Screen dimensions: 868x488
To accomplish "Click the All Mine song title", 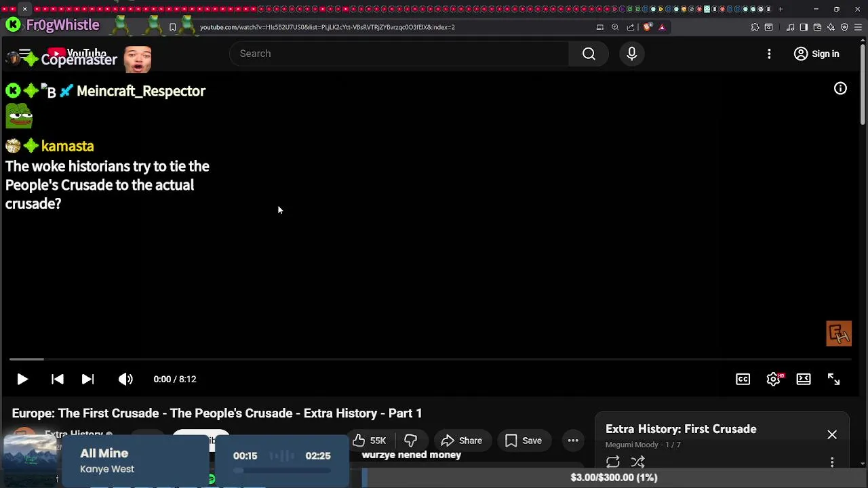I will pos(104,453).
